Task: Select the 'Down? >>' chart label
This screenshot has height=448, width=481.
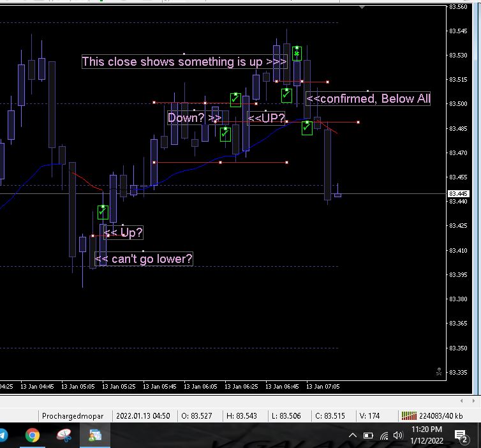Action: click(195, 118)
